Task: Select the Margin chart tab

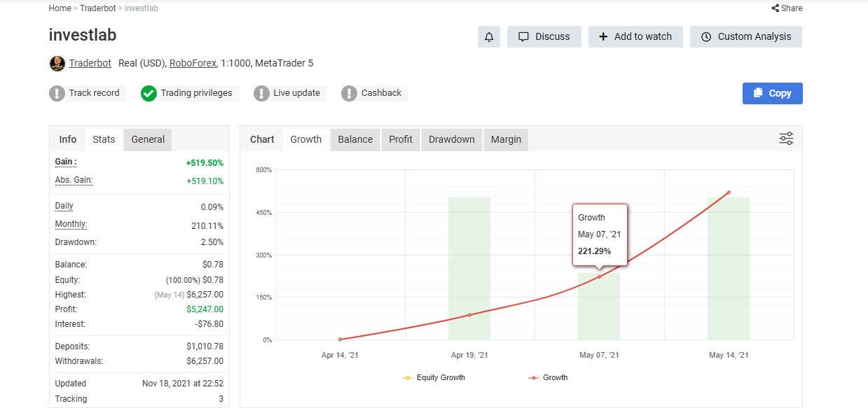Action: pos(506,139)
